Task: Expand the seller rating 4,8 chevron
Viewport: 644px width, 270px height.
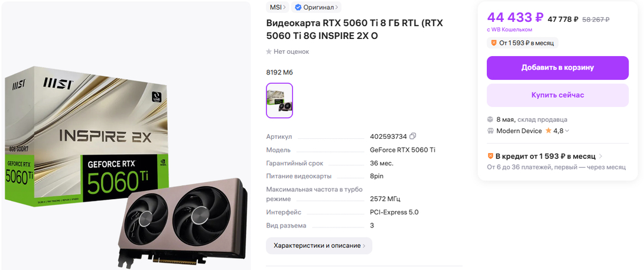Action: tap(567, 131)
